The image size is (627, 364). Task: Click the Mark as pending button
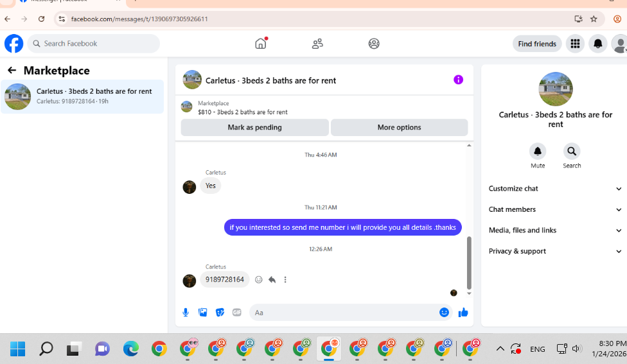254,128
